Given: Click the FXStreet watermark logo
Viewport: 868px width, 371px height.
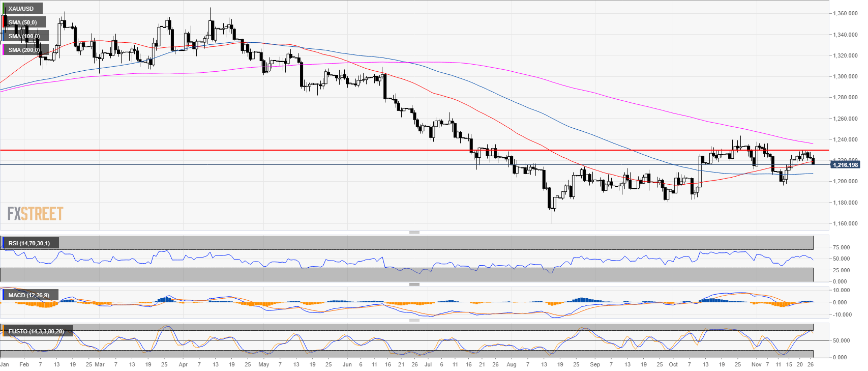Looking at the screenshot, I should click(x=35, y=214).
